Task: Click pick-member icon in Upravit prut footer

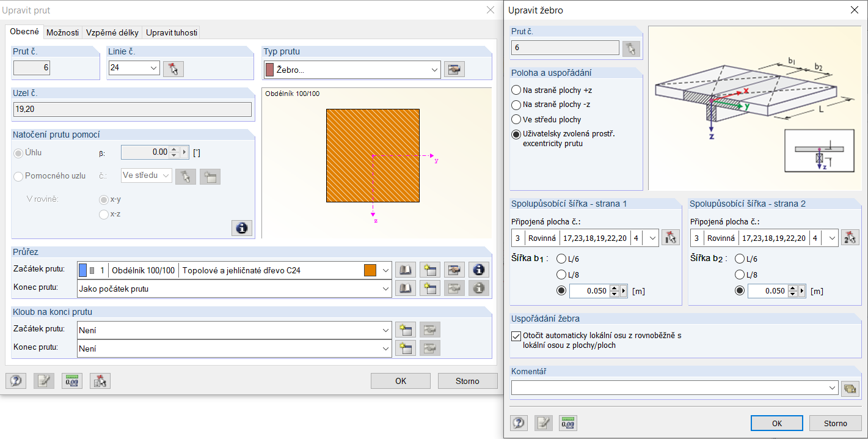Action: pyautogui.click(x=100, y=381)
